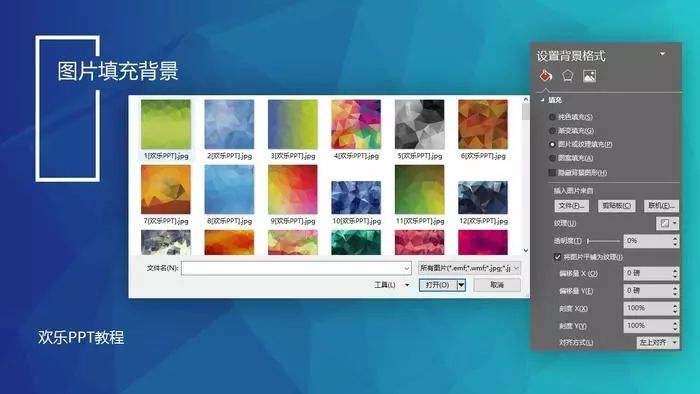The height and width of the screenshot is (394, 700).
Task: Select 图案填充(A) radio button
Action: 552,158
